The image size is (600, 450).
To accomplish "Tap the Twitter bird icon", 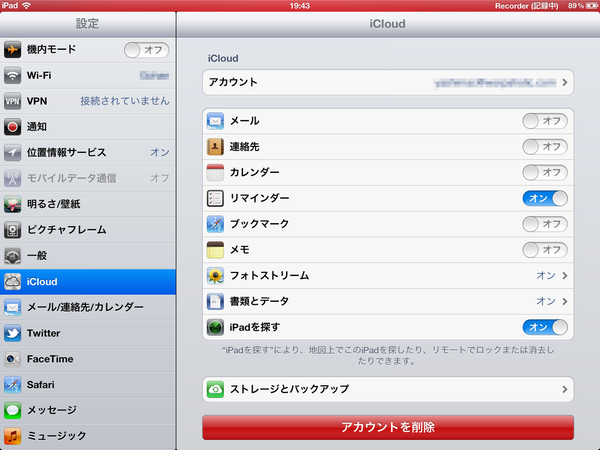I will (12, 333).
